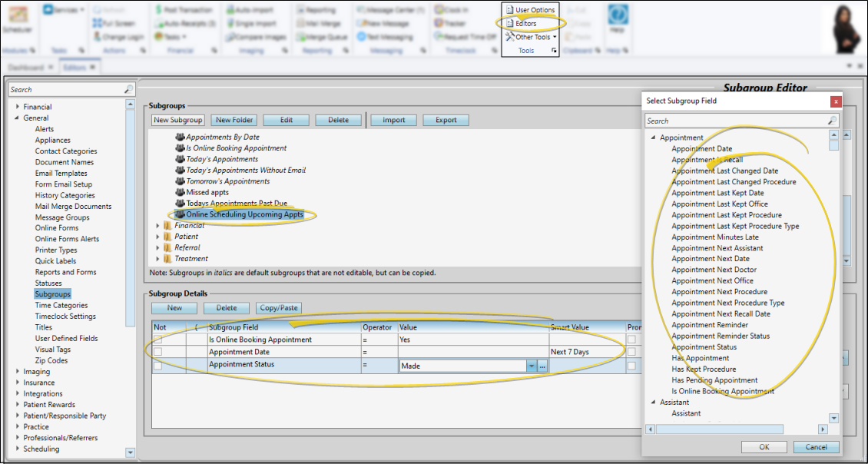This screenshot has width=868, height=464.
Task: Click the field list vertical scrollbar down arrow
Action: pyautogui.click(x=834, y=419)
